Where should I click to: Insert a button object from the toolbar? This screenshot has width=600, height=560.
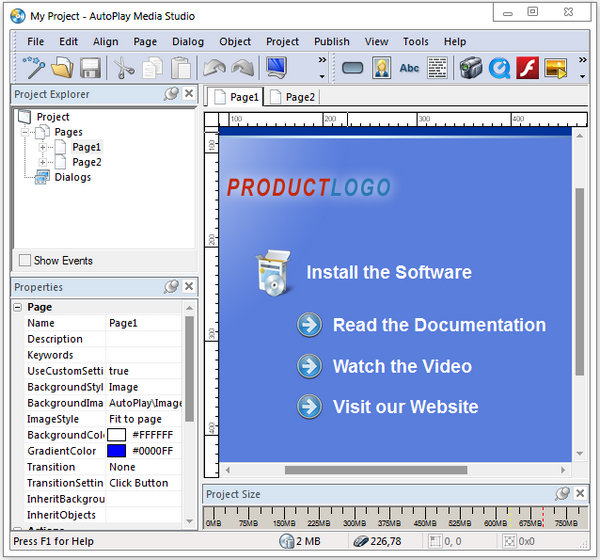(x=352, y=68)
